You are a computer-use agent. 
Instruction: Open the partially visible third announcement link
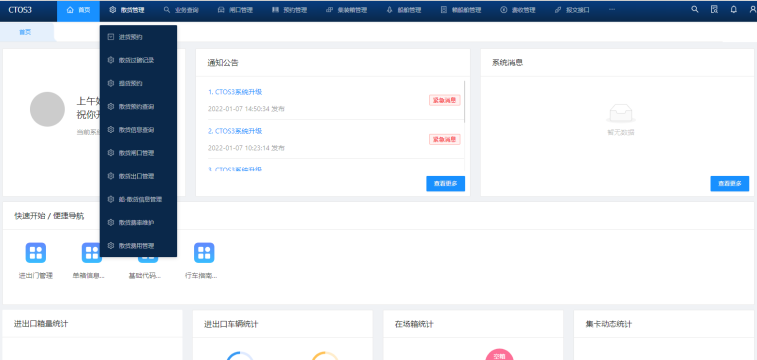coord(235,169)
